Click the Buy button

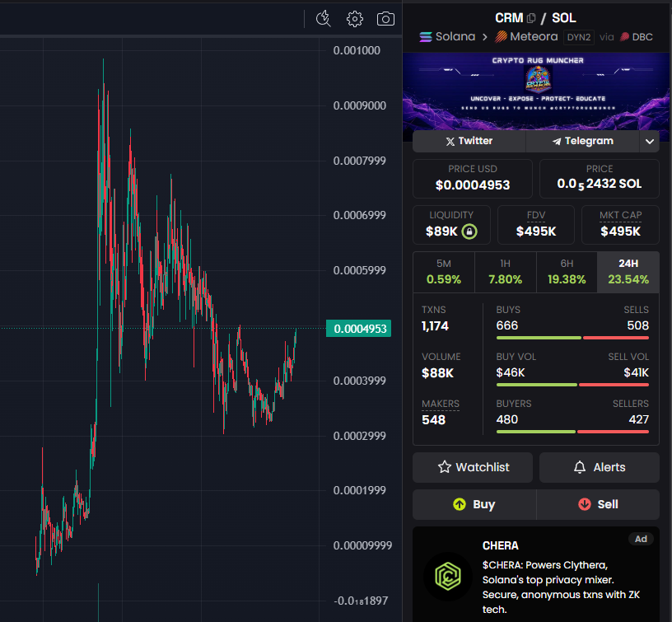point(474,504)
